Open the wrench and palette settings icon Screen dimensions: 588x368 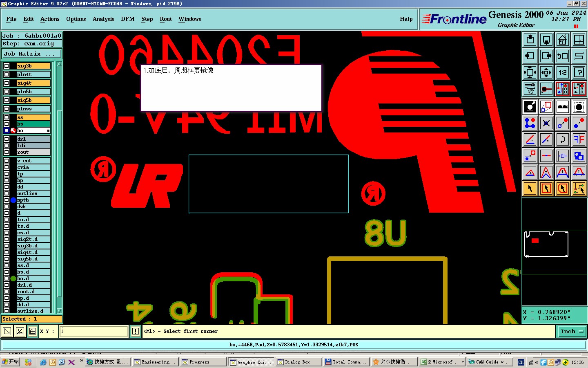coord(530,89)
